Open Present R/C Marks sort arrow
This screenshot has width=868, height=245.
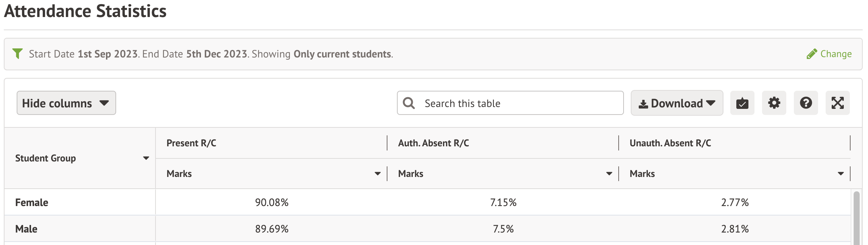pyautogui.click(x=377, y=174)
